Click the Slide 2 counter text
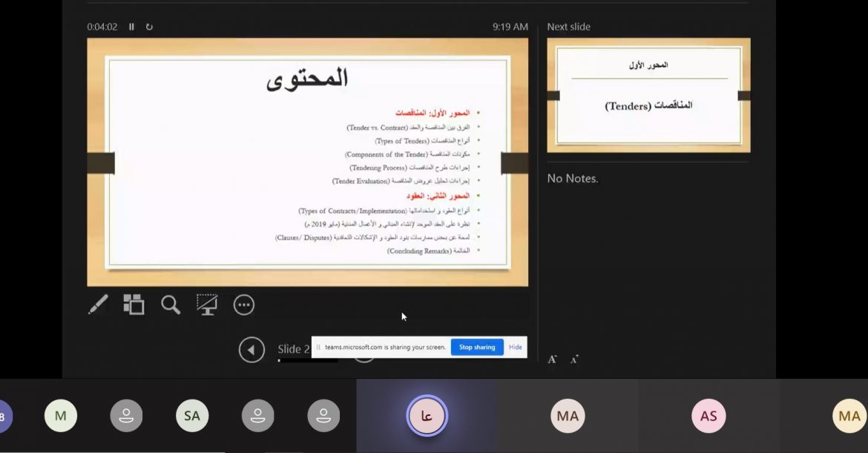The width and height of the screenshot is (868, 453). click(293, 349)
